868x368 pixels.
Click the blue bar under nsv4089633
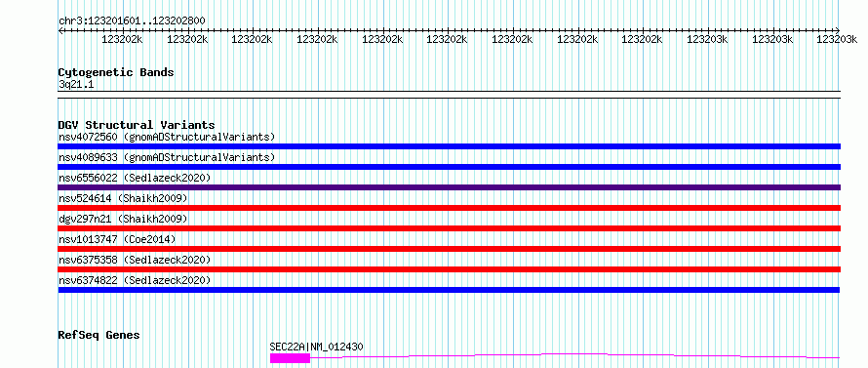coord(449,167)
